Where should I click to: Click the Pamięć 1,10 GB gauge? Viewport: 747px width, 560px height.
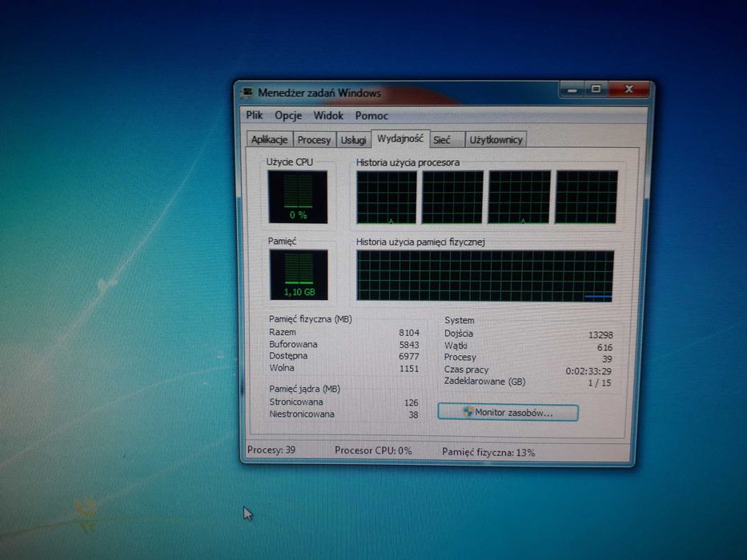pyautogui.click(x=299, y=274)
